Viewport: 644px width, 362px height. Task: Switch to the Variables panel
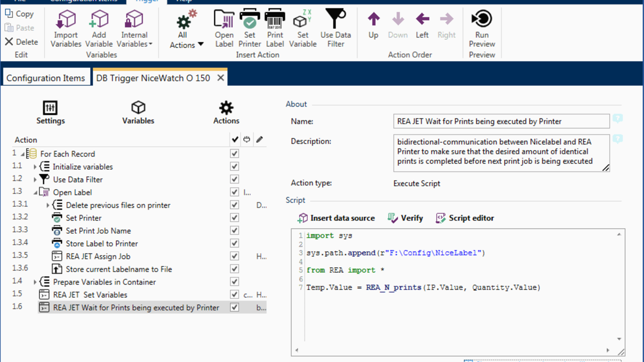coord(138,112)
